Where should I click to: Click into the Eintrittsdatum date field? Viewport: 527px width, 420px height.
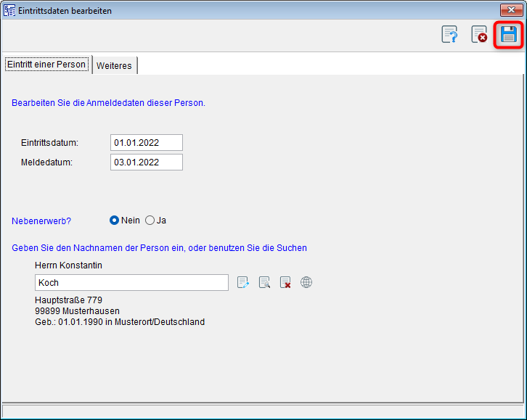146,143
